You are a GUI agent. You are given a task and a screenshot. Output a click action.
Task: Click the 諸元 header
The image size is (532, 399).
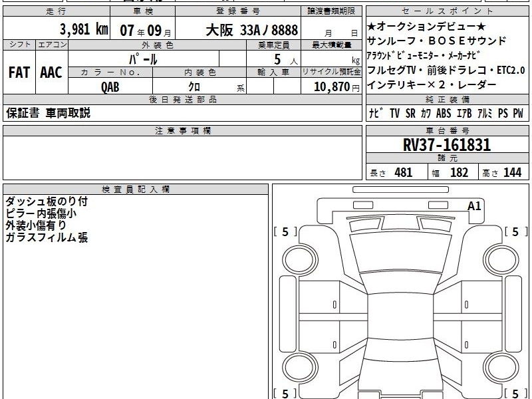(447, 158)
